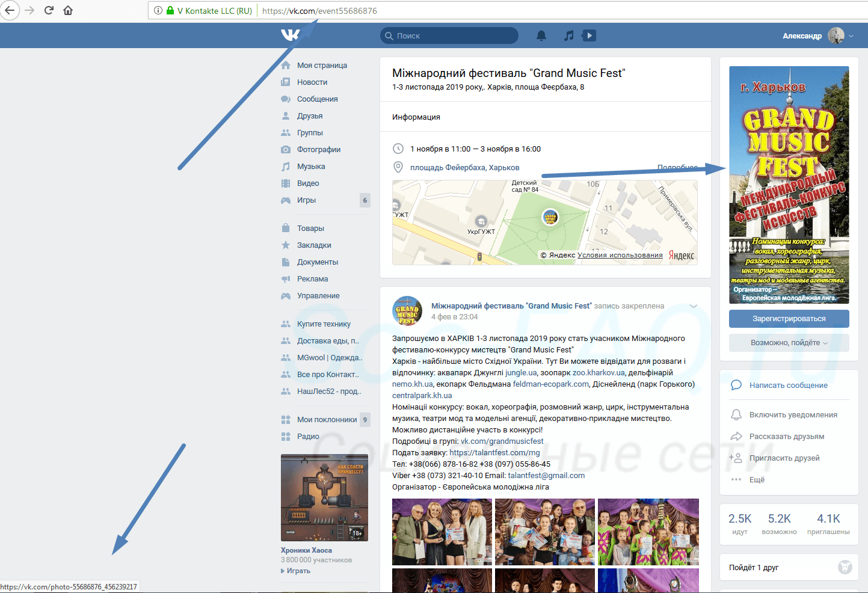Open Все про Контакт group link

[x=328, y=374]
